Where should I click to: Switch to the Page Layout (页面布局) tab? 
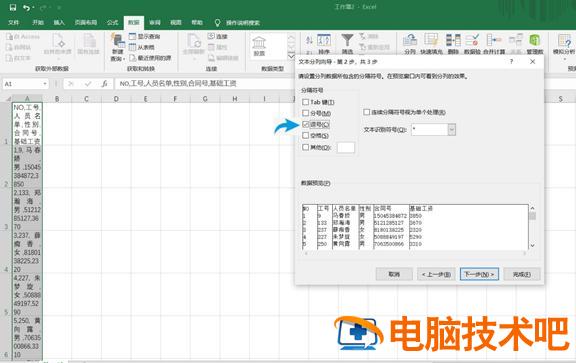click(x=86, y=23)
